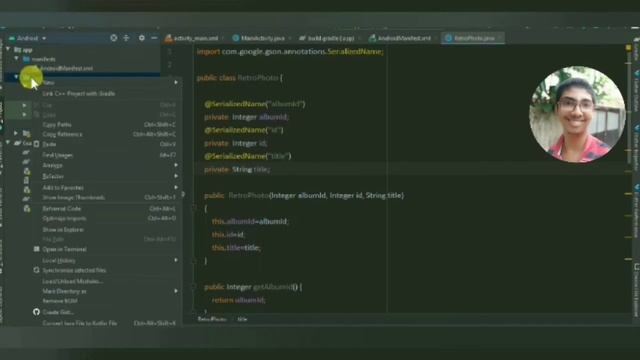Choose Show Image Thumbnails
Image resolution: width=640 pixels, height=360 pixels.
click(x=107, y=198)
